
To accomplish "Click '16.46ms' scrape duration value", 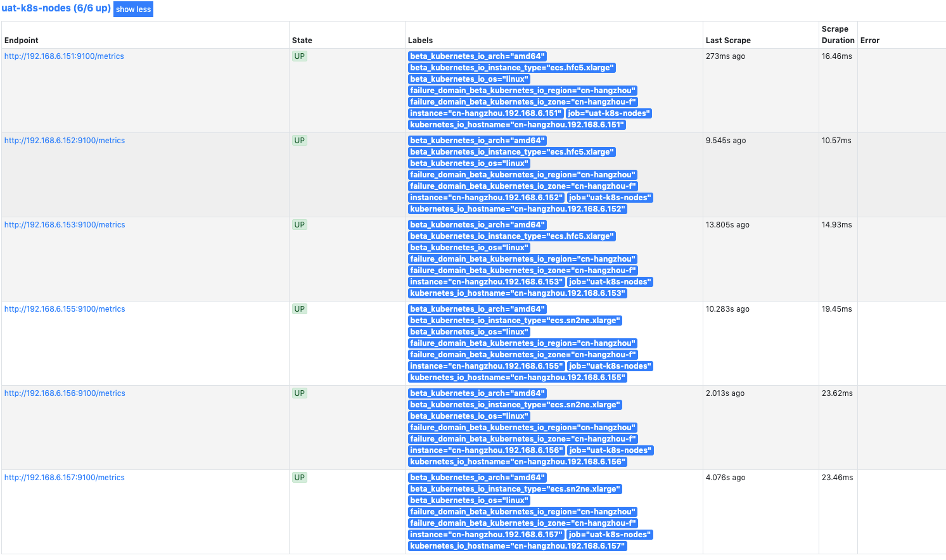I will 837,56.
